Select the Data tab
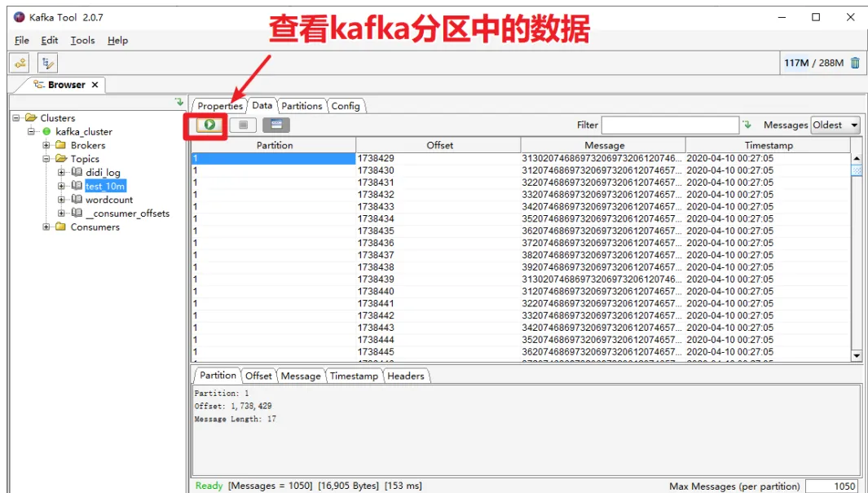This screenshot has height=493, width=868. coord(262,105)
